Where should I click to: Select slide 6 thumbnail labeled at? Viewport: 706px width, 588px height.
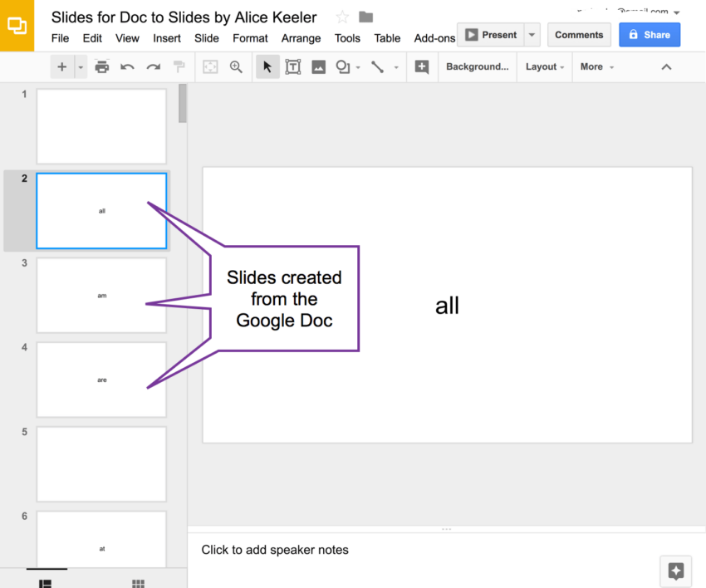coord(101,539)
